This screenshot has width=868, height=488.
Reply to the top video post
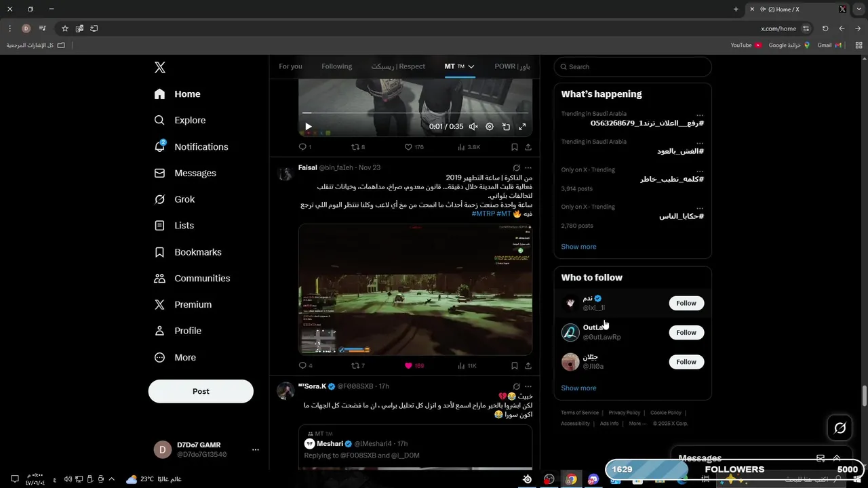304,146
